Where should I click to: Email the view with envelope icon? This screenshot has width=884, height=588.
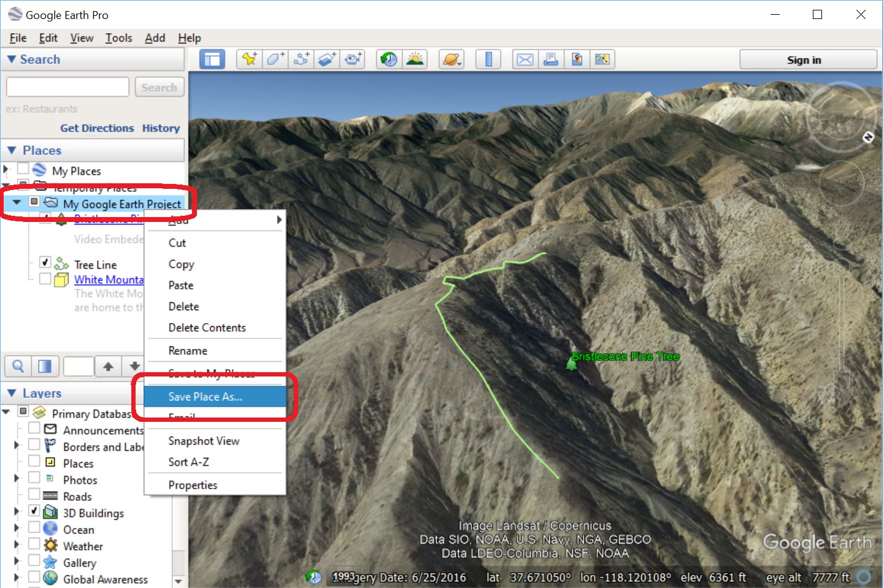(525, 59)
